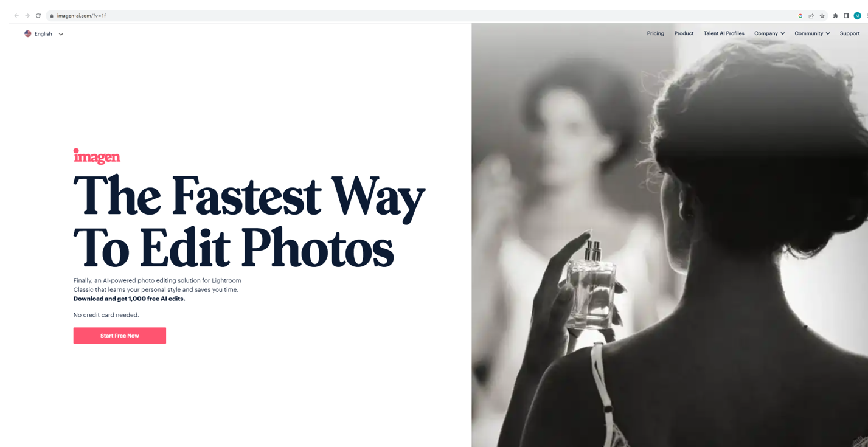The height and width of the screenshot is (447, 868).
Task: Open the Support link
Action: (850, 33)
